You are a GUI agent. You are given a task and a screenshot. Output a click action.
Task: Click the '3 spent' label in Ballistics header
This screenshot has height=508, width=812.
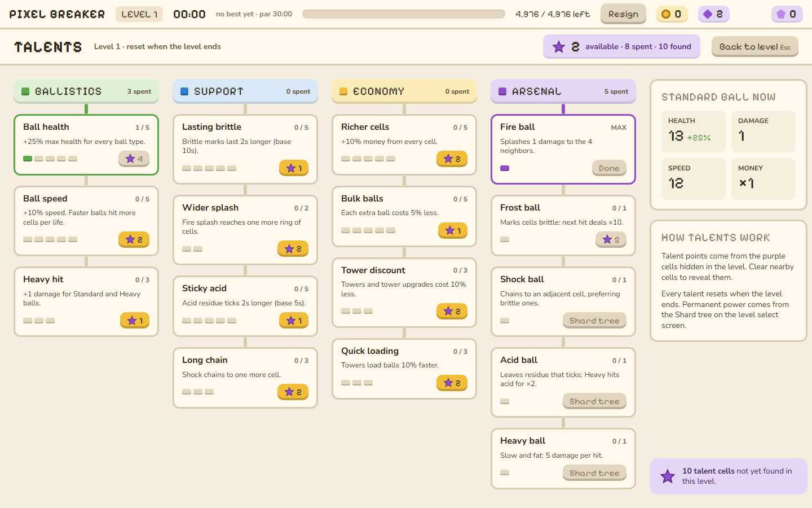click(139, 91)
